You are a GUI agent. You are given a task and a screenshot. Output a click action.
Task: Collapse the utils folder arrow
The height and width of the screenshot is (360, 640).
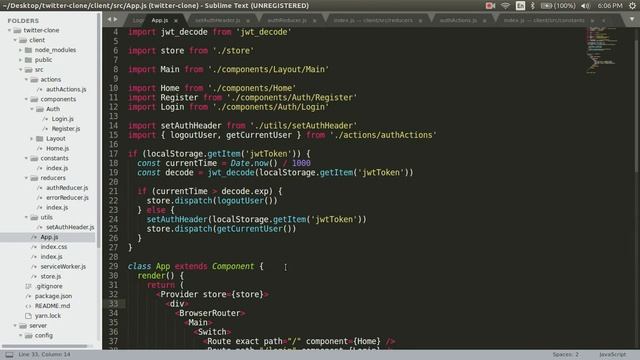[x=27, y=217]
